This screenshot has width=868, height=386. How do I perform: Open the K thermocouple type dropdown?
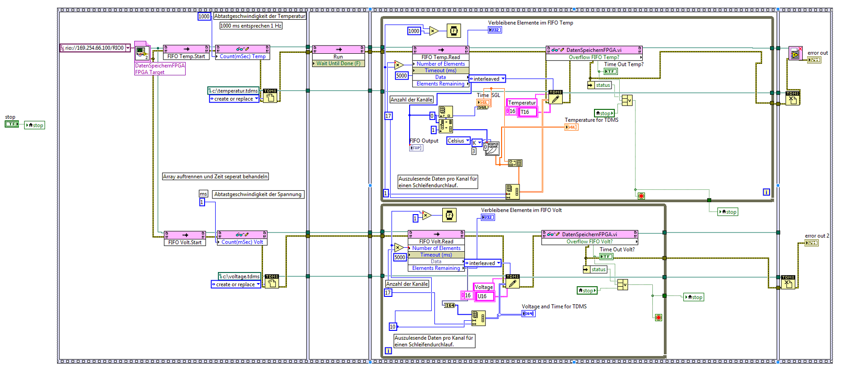[x=480, y=143]
